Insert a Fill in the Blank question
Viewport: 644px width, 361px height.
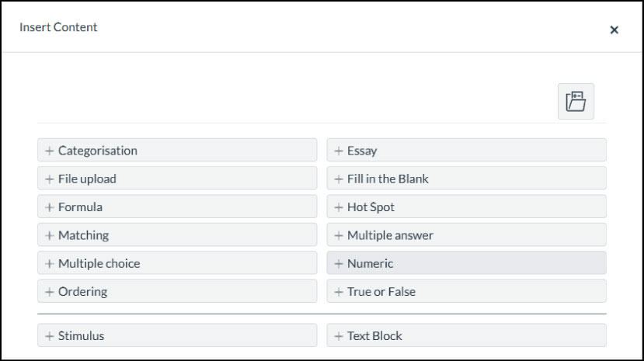pos(466,179)
